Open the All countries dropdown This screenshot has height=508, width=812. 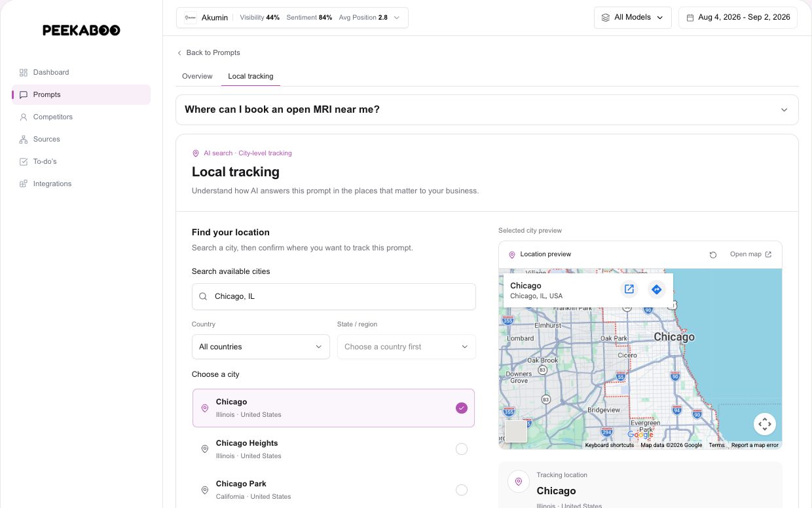261,347
